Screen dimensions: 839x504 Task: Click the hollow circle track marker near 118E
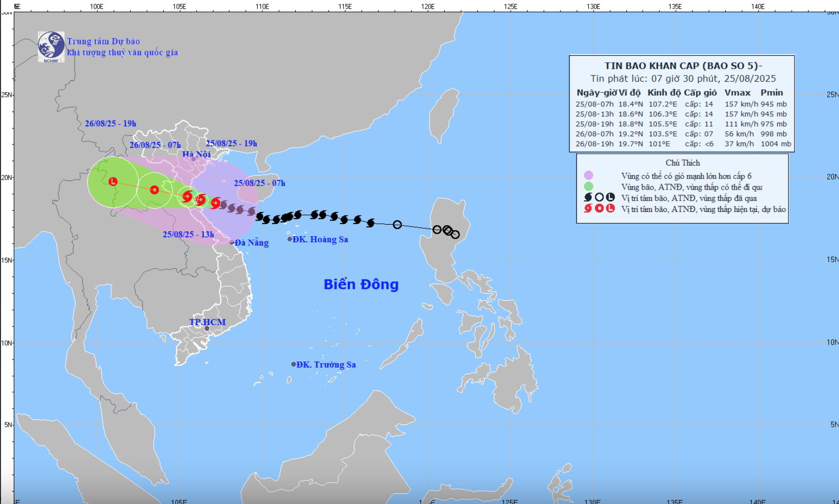point(397,225)
